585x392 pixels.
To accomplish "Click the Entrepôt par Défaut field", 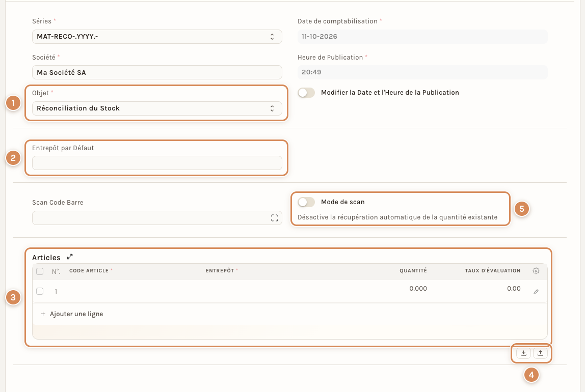I will [x=157, y=163].
